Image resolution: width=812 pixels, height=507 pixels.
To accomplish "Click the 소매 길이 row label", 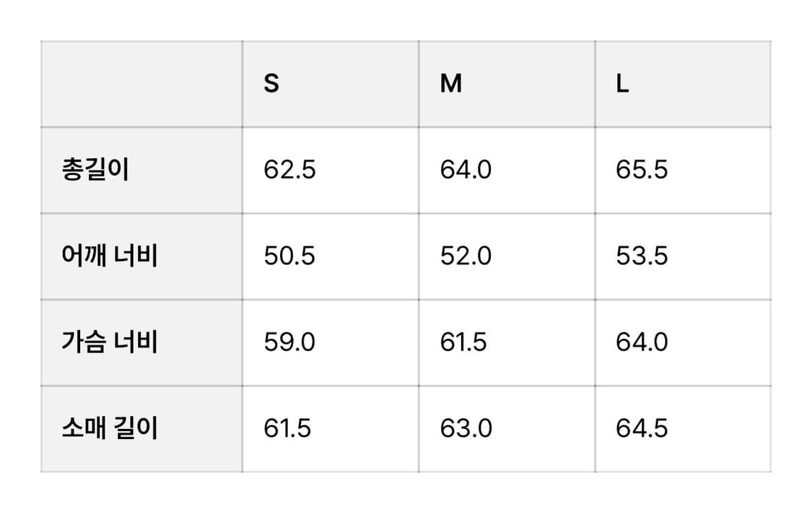I will click(x=110, y=428).
